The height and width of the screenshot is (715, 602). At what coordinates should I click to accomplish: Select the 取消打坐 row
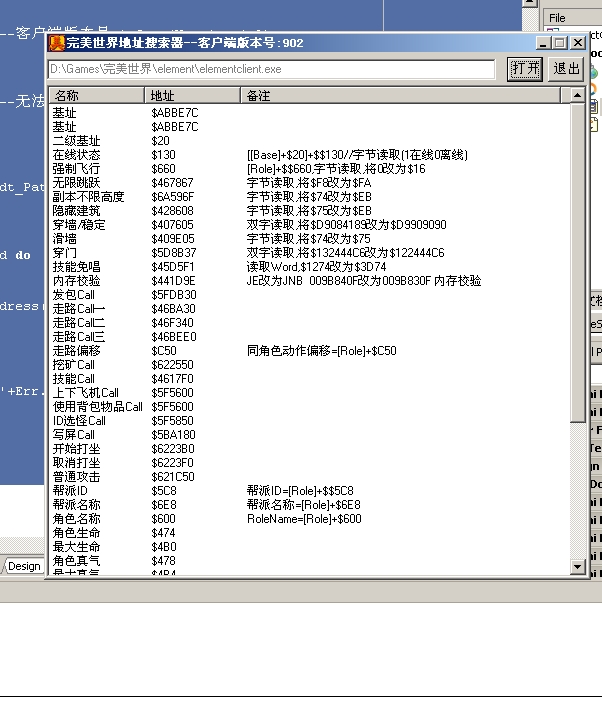(x=309, y=463)
